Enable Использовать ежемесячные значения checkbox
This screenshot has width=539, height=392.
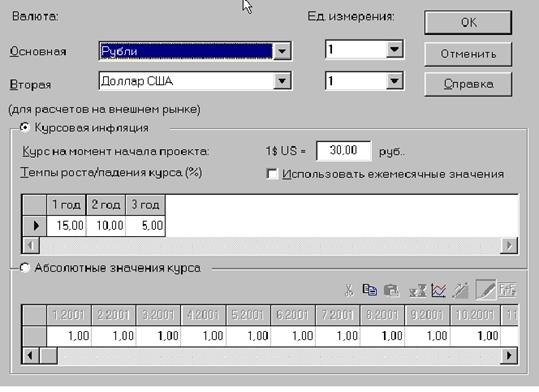272,174
